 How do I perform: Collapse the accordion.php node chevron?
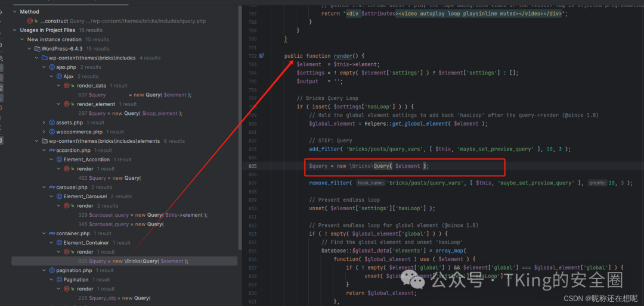(44, 151)
